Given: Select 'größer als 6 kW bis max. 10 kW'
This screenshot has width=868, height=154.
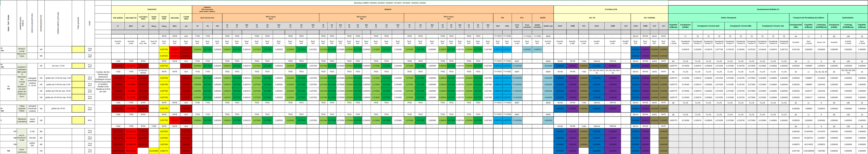Looking at the screenshot, I should pos(58,91).
